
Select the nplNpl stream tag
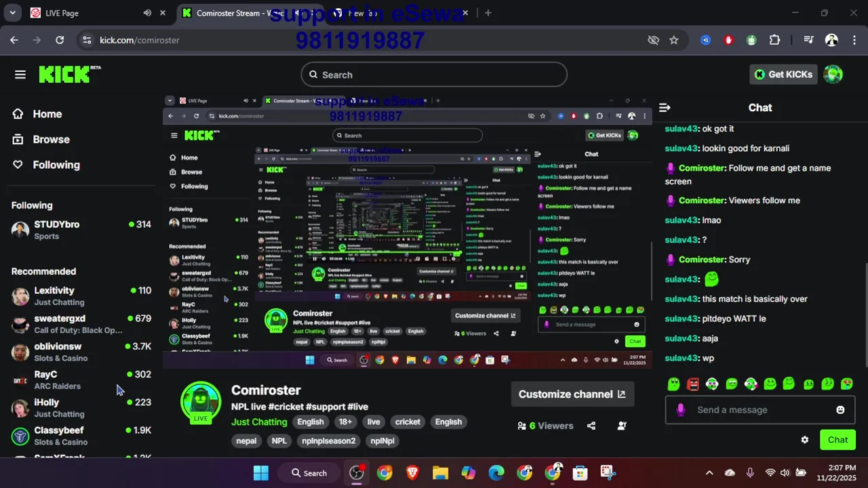tap(382, 441)
